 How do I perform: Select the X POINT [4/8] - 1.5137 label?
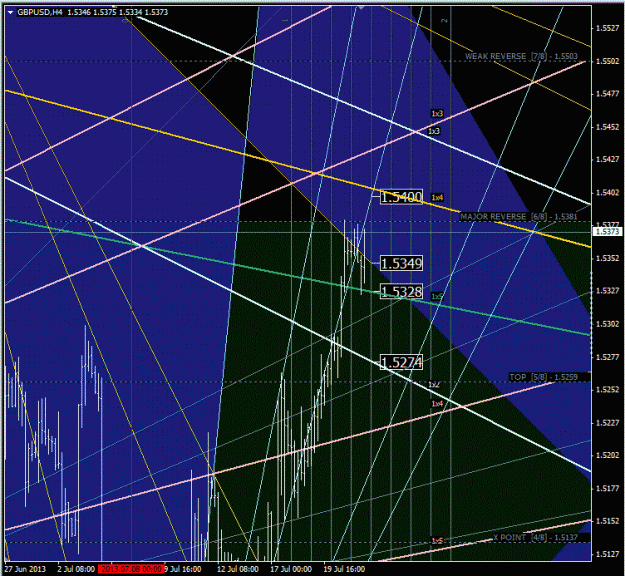click(535, 537)
